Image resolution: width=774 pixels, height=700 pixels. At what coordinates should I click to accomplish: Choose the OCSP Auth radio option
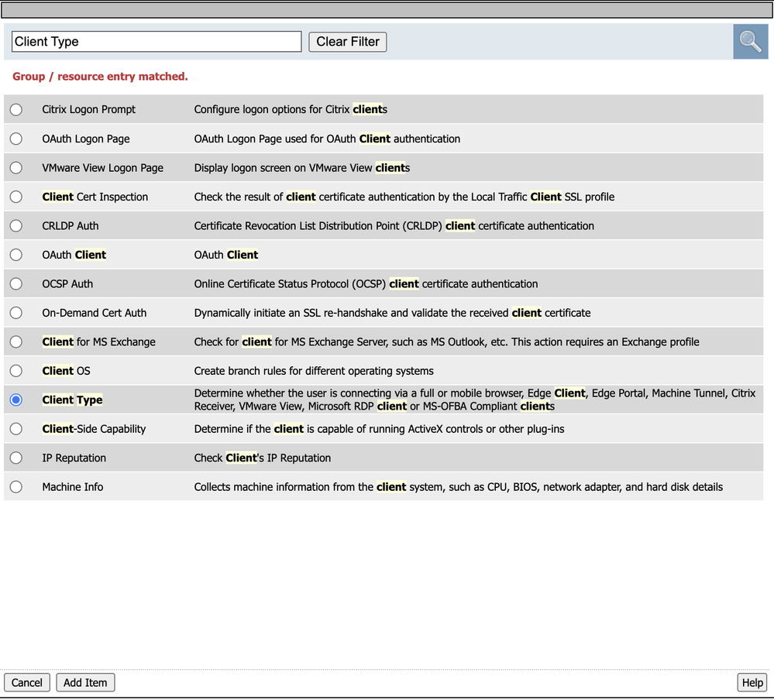[x=15, y=283]
